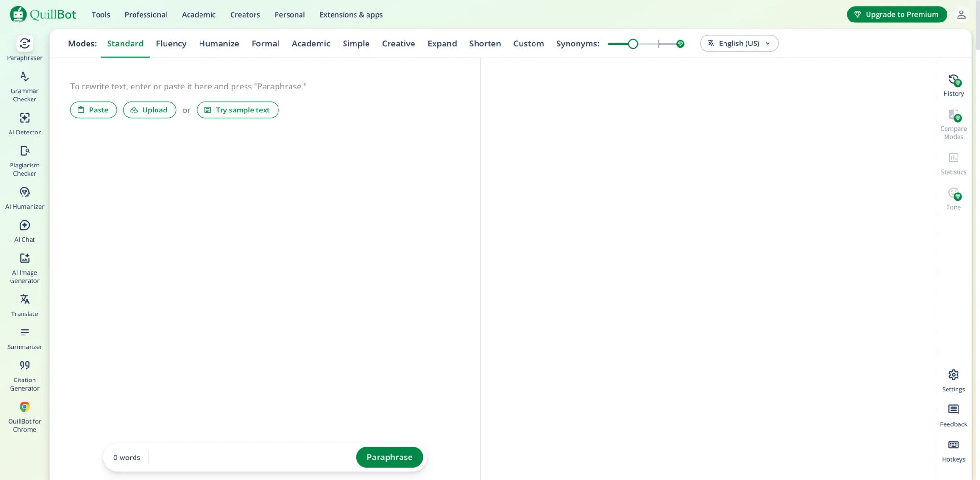Screen dimensions: 980x480
Task: Select the Standard mode tab
Action: [x=125, y=44]
